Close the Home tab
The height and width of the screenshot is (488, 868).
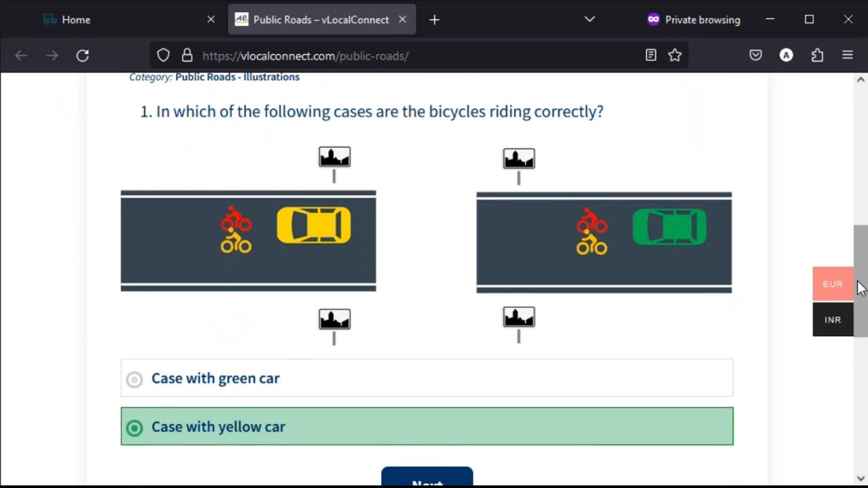[211, 20]
